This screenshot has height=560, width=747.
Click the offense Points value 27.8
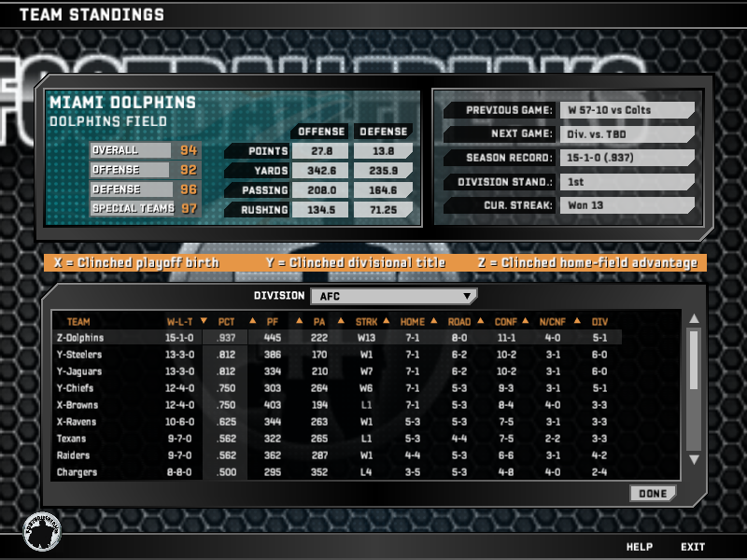(x=321, y=151)
